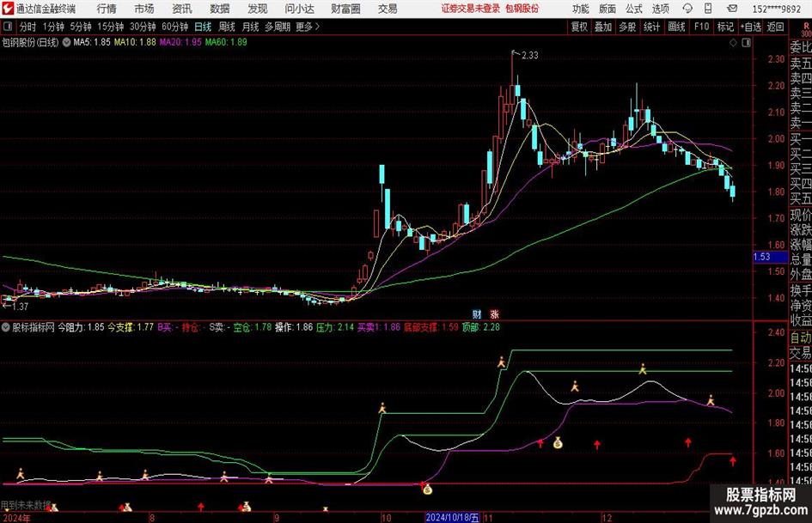Expand the 股标指标网 indicator options
Image resolution: width=812 pixels, height=523 pixels.
click(6, 327)
